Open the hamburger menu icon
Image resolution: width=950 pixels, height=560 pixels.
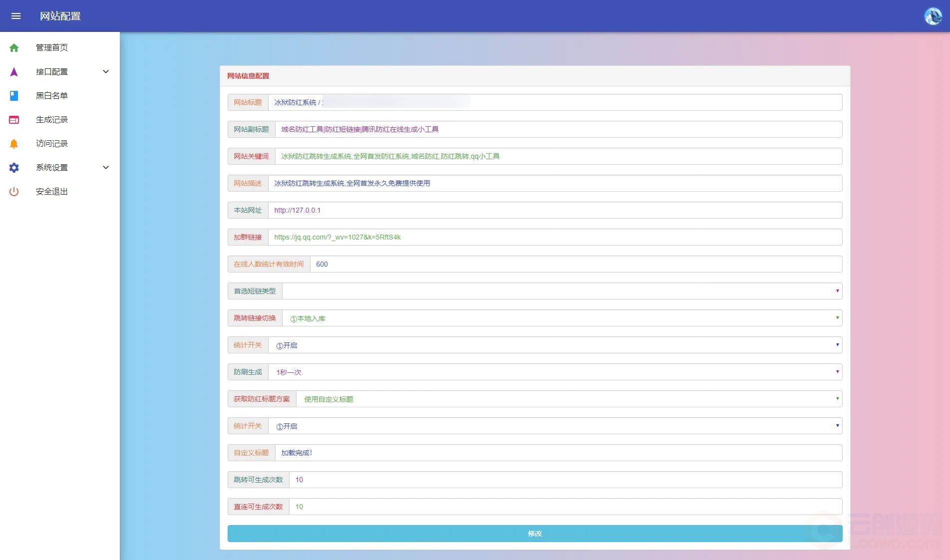[x=16, y=16]
